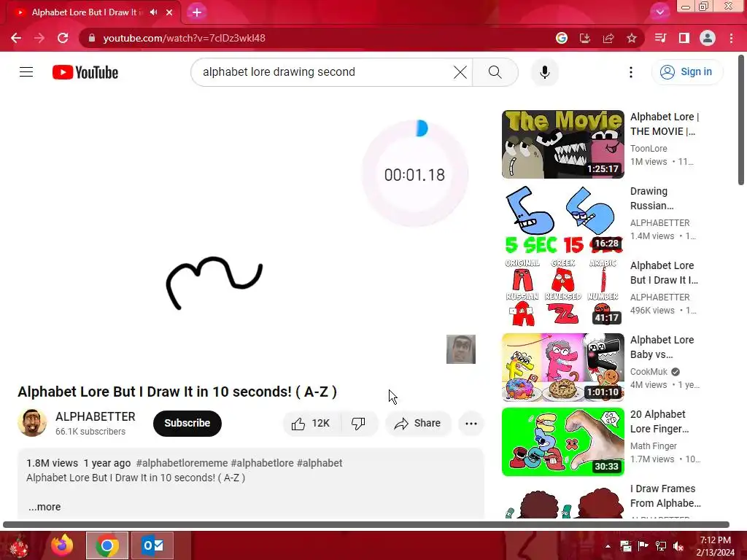Switch to Chrome in taskbar
The width and height of the screenshot is (747, 560).
[x=107, y=545]
